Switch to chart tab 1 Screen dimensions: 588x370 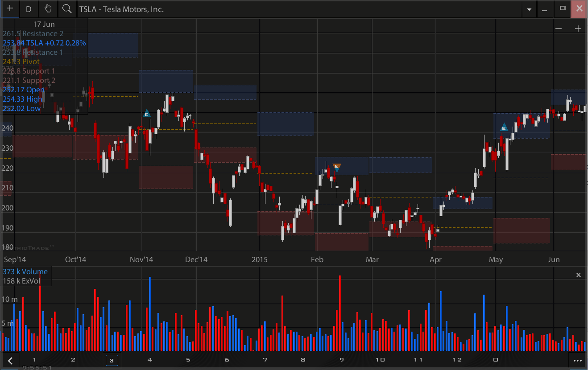(x=34, y=360)
